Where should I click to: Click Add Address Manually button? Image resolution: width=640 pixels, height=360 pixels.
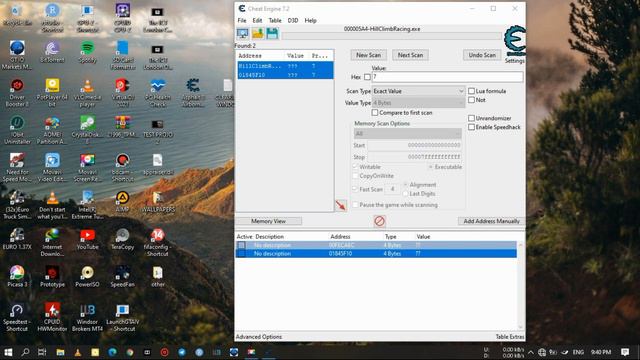(x=491, y=221)
